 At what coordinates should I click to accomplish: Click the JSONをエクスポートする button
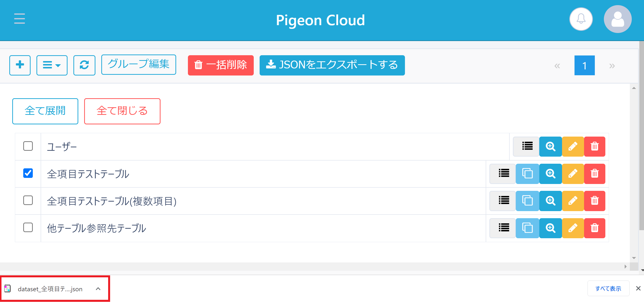pyautogui.click(x=332, y=65)
